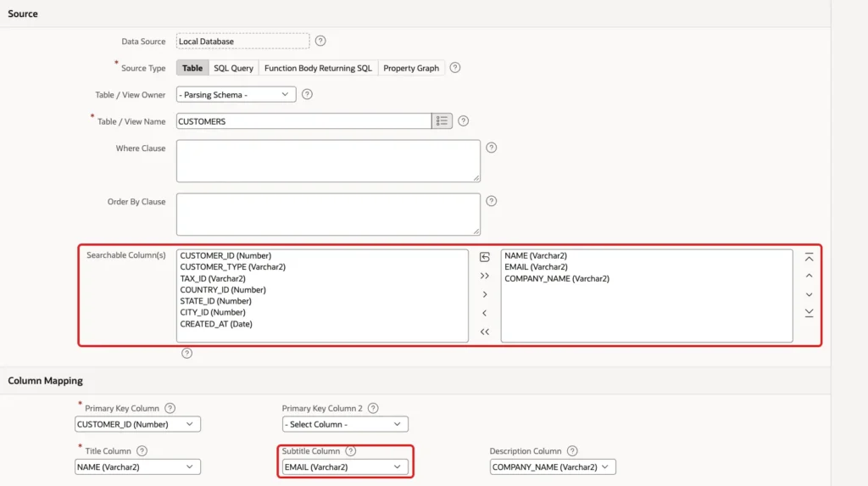
Task: Open the Primary Key Column 2 dropdown
Action: pyautogui.click(x=345, y=424)
